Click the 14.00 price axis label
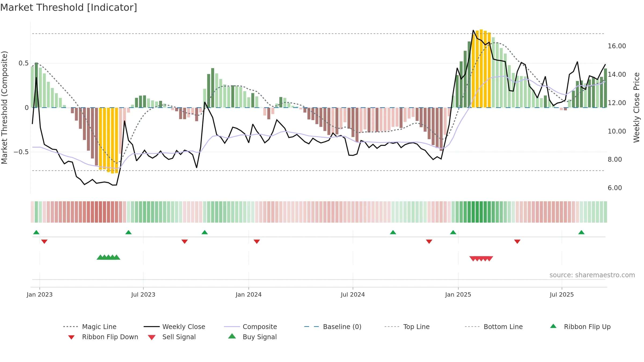The width and height of the screenshot is (644, 362). pos(617,75)
